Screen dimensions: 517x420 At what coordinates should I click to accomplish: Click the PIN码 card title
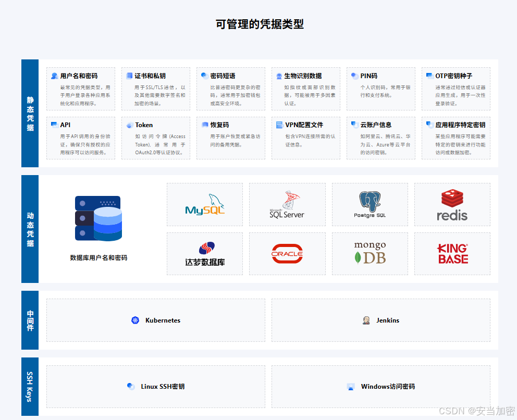[368, 76]
